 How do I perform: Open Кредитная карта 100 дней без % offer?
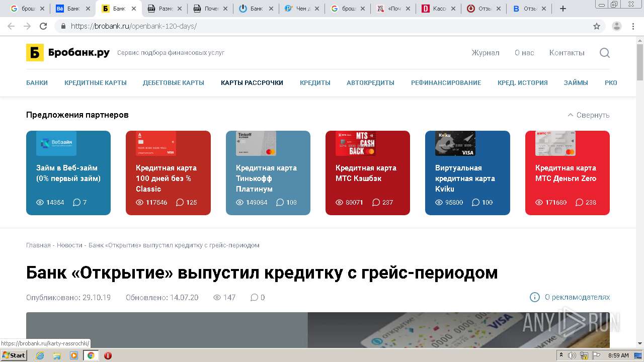pos(168,173)
